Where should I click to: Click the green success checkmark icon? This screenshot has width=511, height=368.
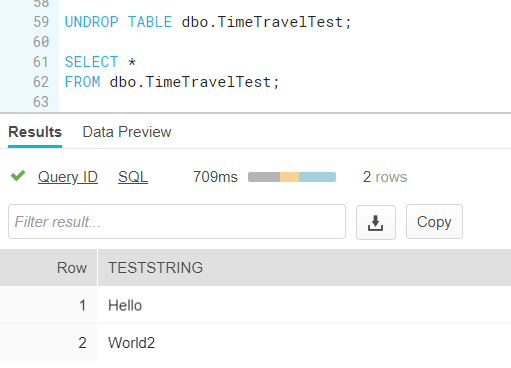(18, 176)
